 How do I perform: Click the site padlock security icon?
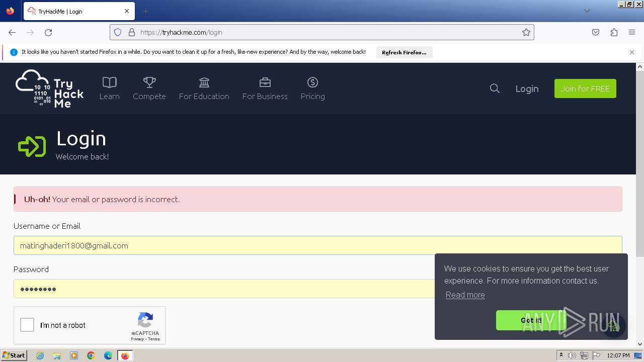coord(132,32)
